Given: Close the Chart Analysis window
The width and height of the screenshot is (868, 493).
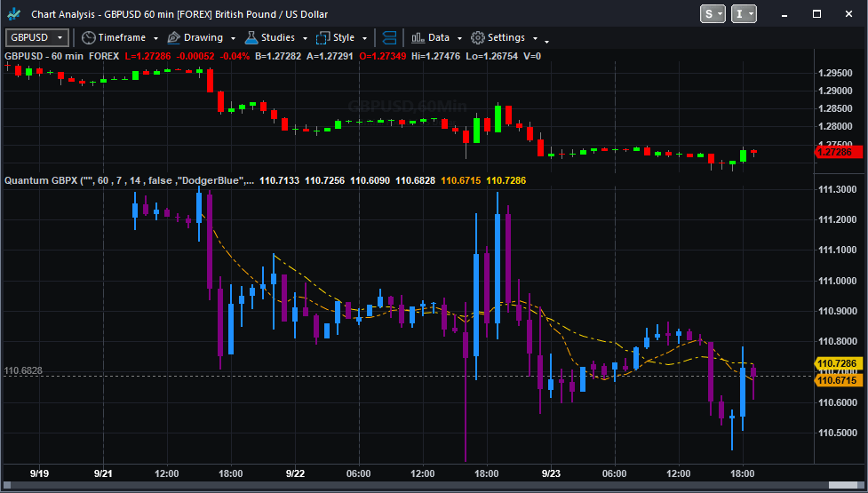Looking at the screenshot, I should click(848, 14).
